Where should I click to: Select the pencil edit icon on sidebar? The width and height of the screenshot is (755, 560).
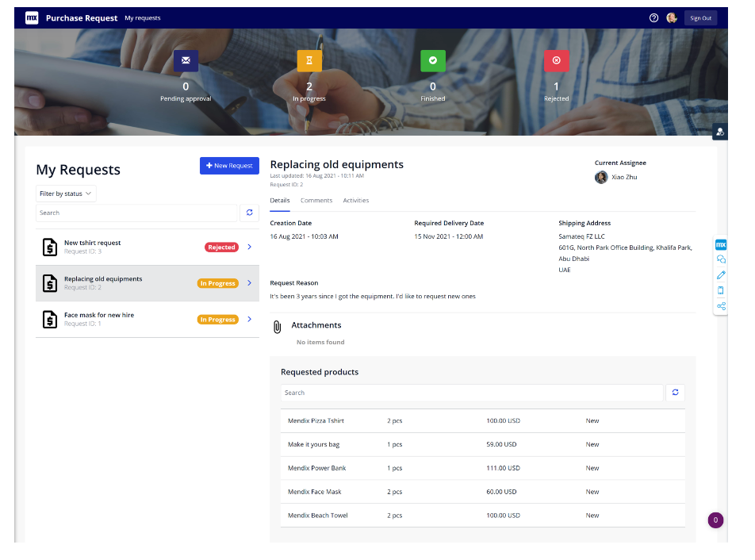click(x=720, y=275)
